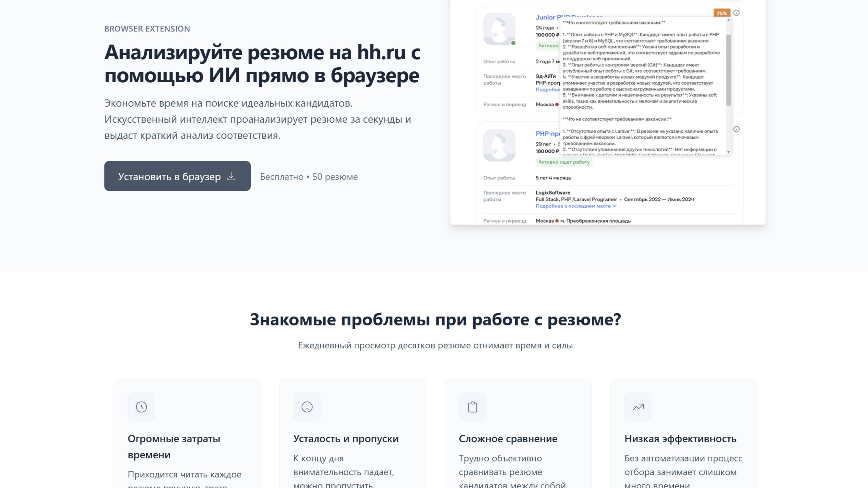Click the orange 75% match badge

coord(721,13)
